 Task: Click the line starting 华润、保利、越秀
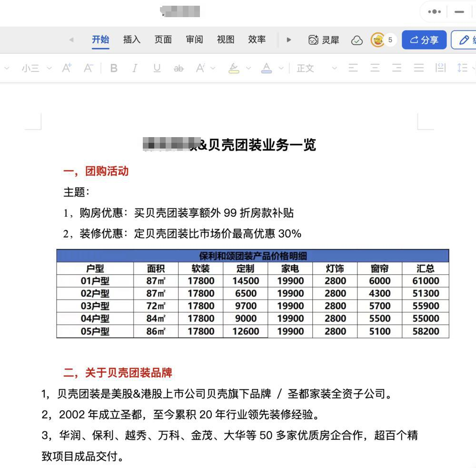[229, 435]
